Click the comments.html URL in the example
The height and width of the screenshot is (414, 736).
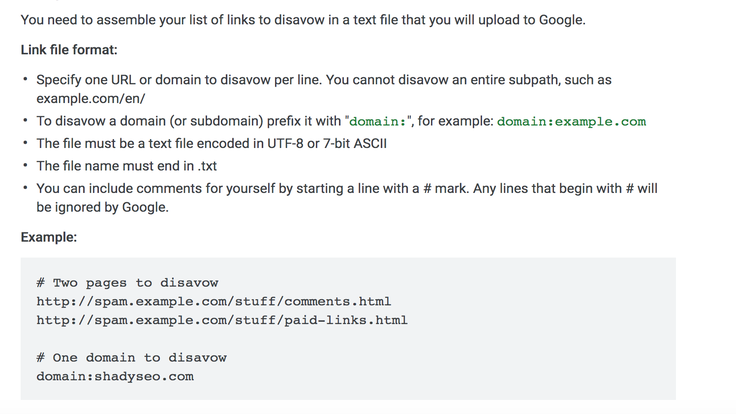(214, 301)
